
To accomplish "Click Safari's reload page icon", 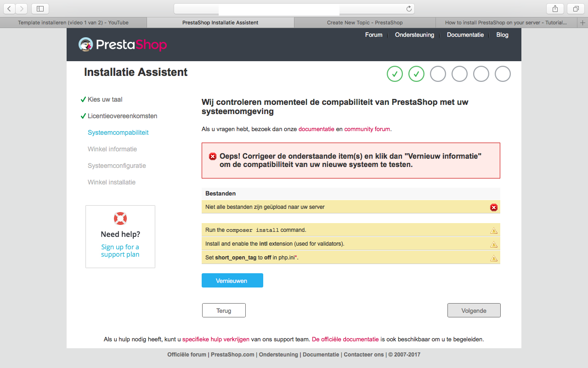I will pyautogui.click(x=409, y=9).
